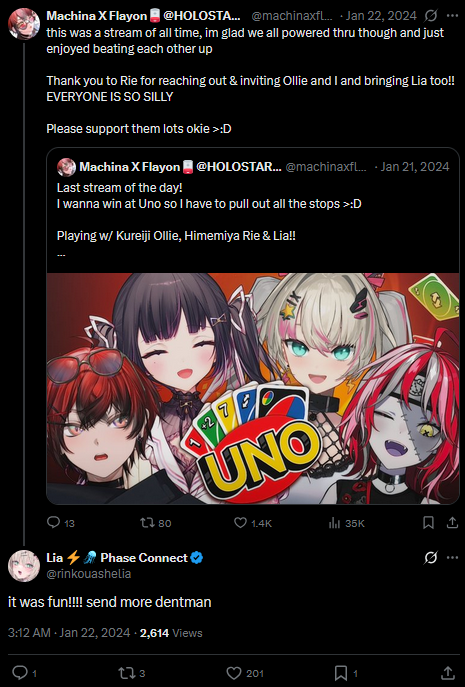This screenshot has height=687, width=465.
Task: Open Grok icon on Machina's tweet
Action: point(431,16)
